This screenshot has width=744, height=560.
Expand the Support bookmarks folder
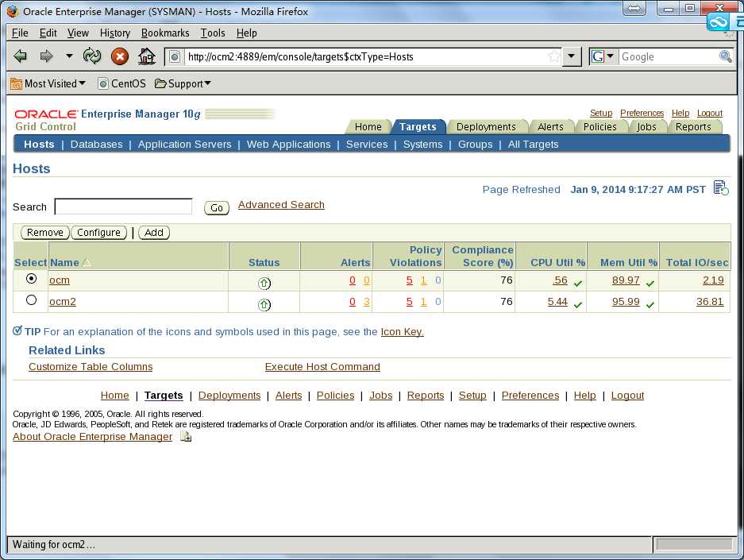coord(183,83)
